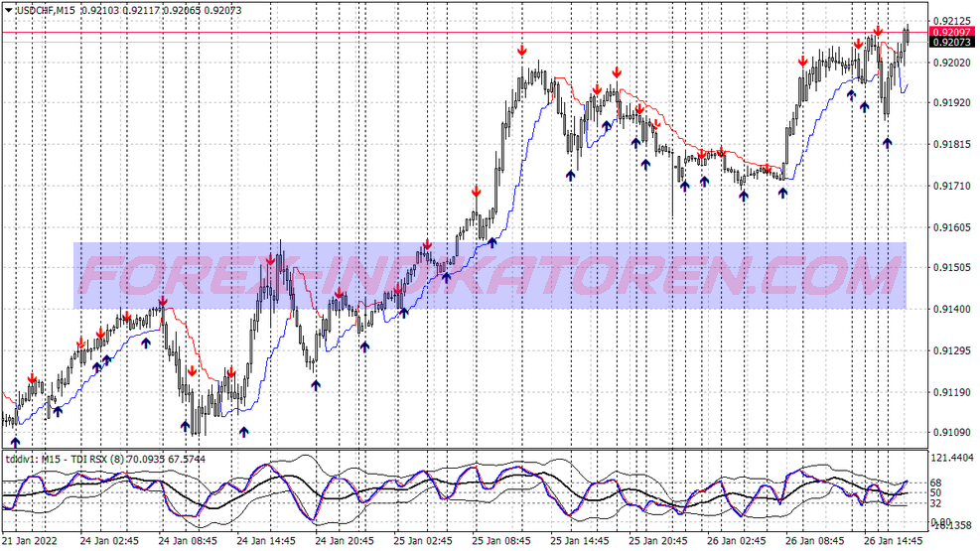Click the 24 Jan 02:45 time label
The width and height of the screenshot is (980, 551).
pyautogui.click(x=109, y=540)
